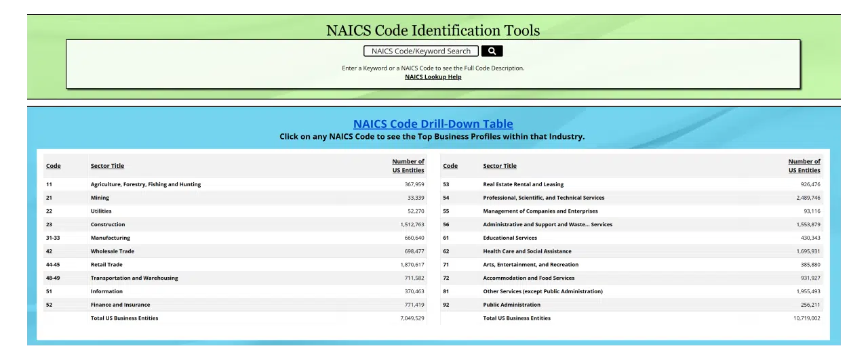This screenshot has height=361, width=868.
Task: Select the Wholesale Trade sector title
Action: [113, 251]
